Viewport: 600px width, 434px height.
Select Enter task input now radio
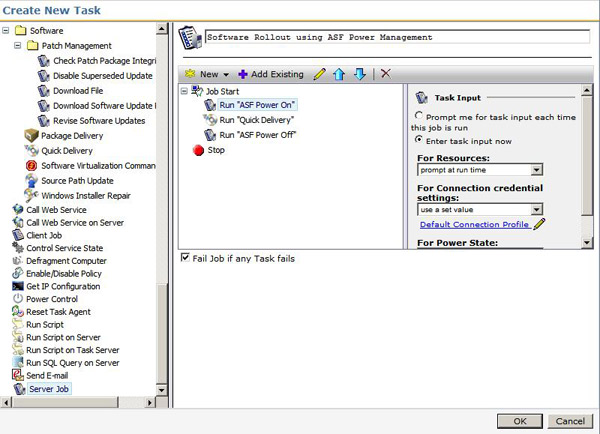[419, 140]
